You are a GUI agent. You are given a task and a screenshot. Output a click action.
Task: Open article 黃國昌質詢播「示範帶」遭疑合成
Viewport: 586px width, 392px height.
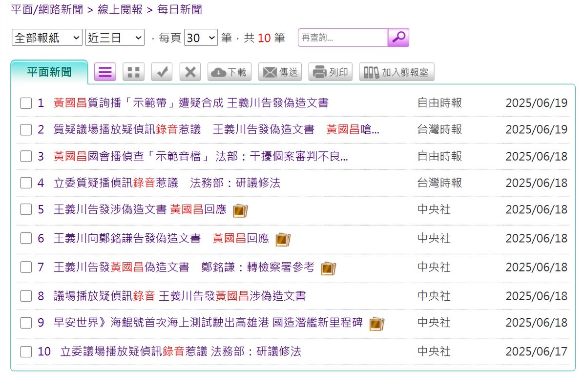pos(191,103)
